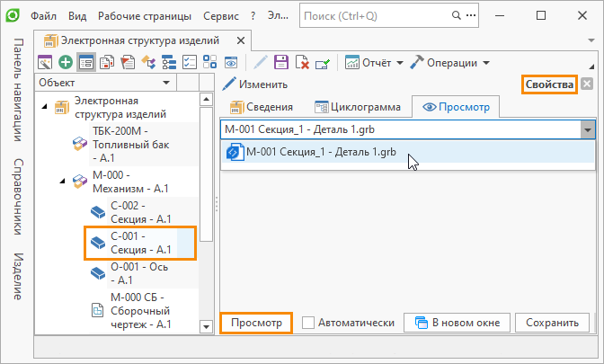This screenshot has height=364, width=604.
Task: Open the Файл menu
Action: click(x=43, y=16)
